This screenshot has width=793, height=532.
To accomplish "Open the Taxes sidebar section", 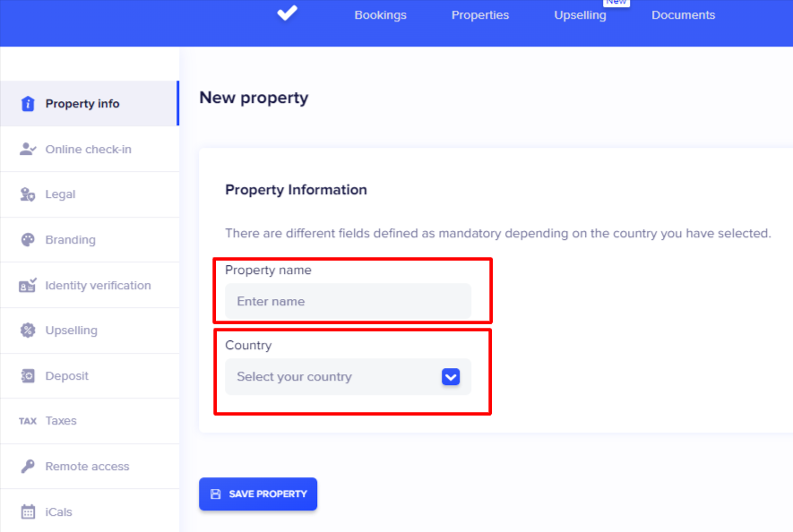I will [61, 421].
